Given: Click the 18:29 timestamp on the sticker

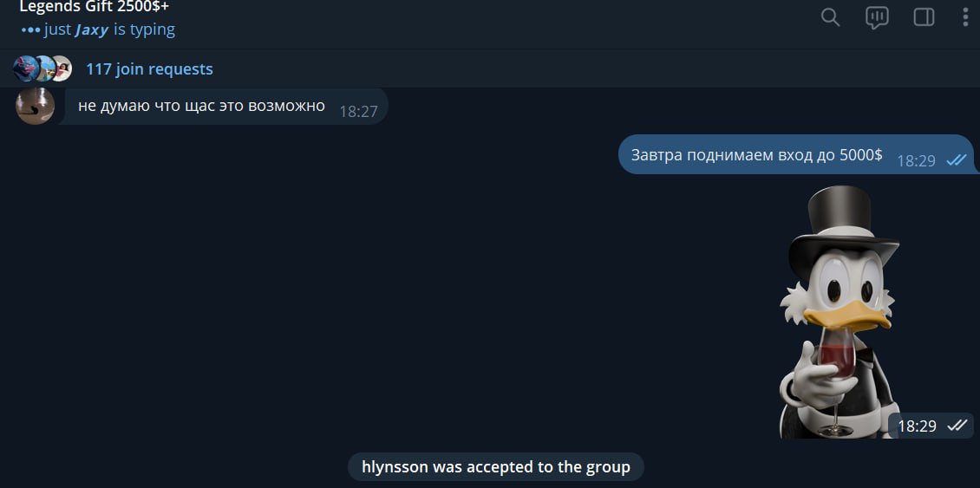Looking at the screenshot, I should (x=917, y=426).
